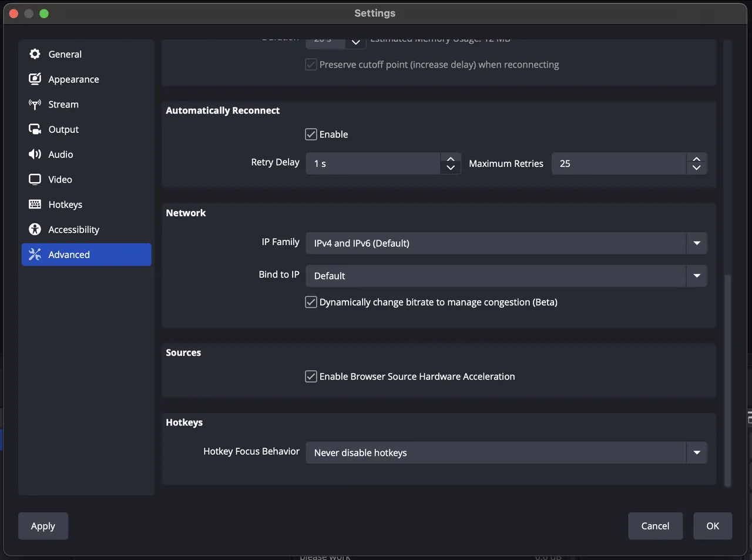This screenshot has height=560, width=752.
Task: Switch to the Hotkeys settings page
Action: (x=86, y=204)
